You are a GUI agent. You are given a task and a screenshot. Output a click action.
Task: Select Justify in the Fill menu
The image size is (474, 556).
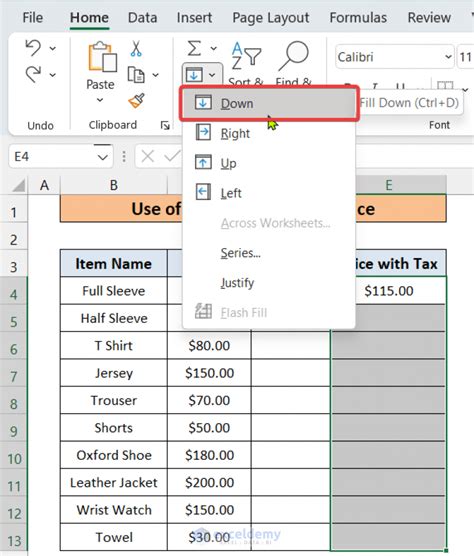269,283
